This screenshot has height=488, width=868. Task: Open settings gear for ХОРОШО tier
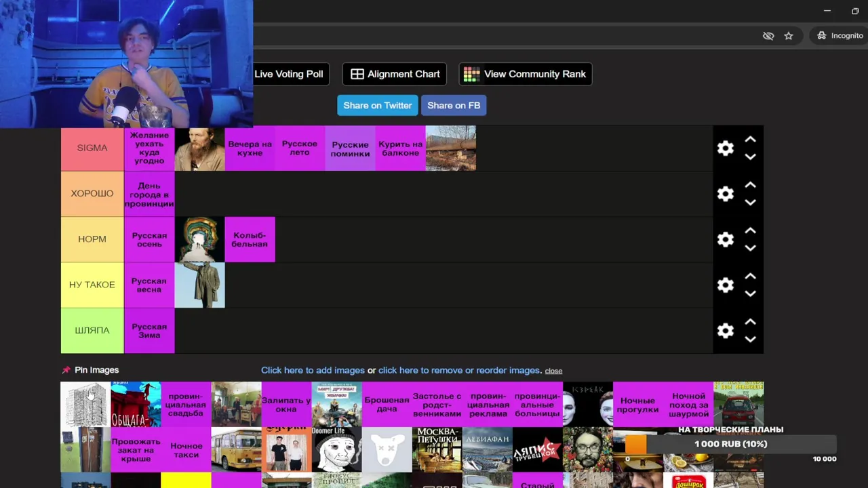pos(726,194)
